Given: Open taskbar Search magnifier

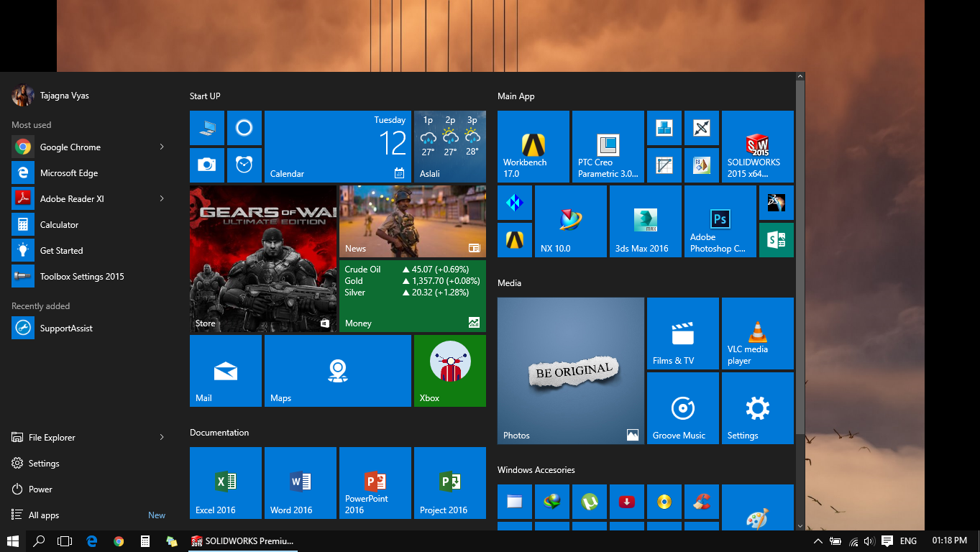Looking at the screenshot, I should click(x=39, y=540).
